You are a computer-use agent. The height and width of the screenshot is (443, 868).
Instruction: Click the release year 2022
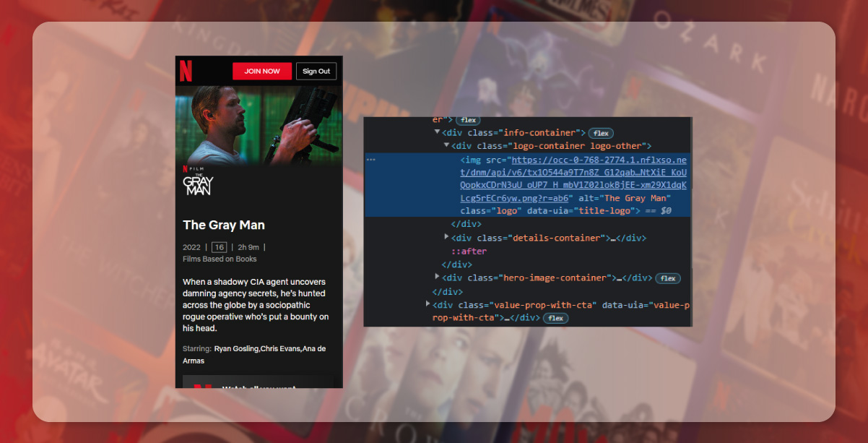191,247
